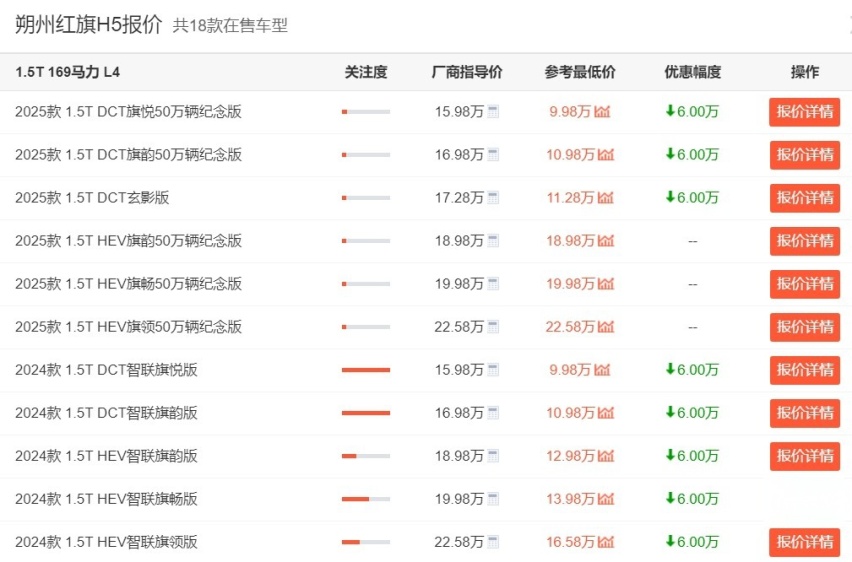Click the 1.5T 169马力 L4 group header
This screenshot has width=852, height=562.
pos(67,72)
